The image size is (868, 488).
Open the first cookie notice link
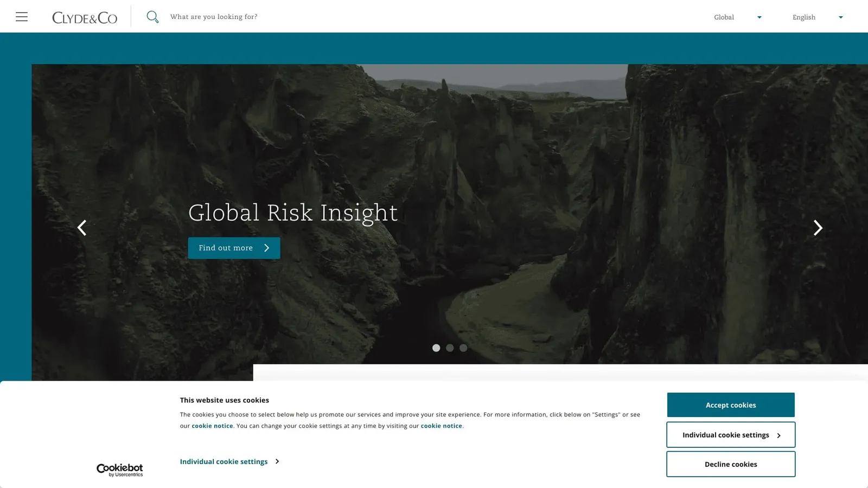click(x=212, y=426)
